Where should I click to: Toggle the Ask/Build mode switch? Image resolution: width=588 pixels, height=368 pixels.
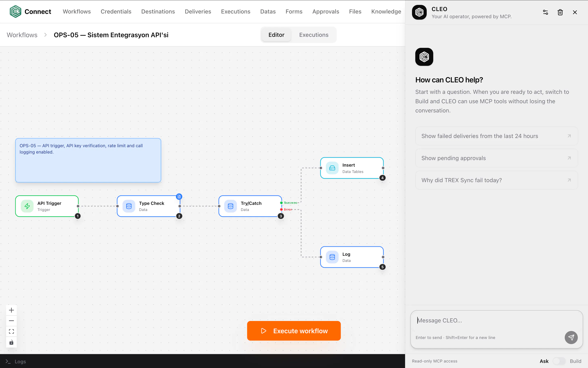tap(559, 361)
